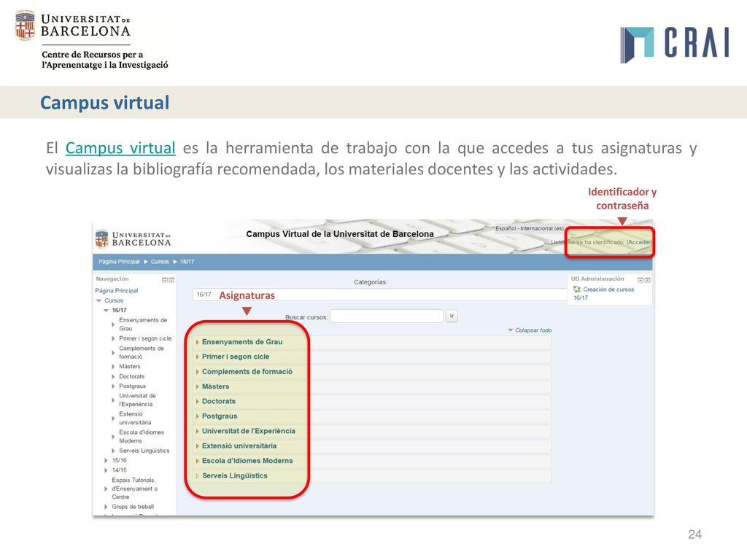Open Página Principal in Navegación panel

(x=116, y=290)
